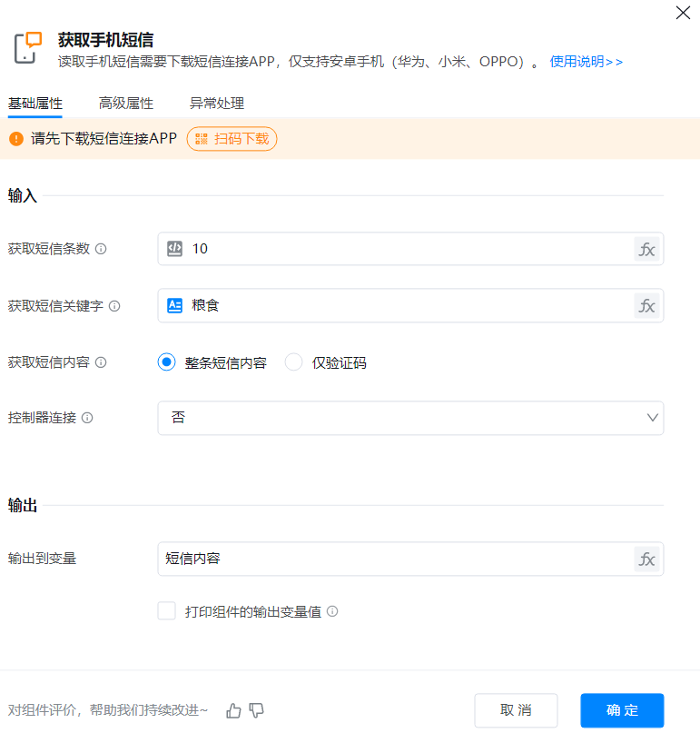Click the 取消 button

(x=516, y=710)
